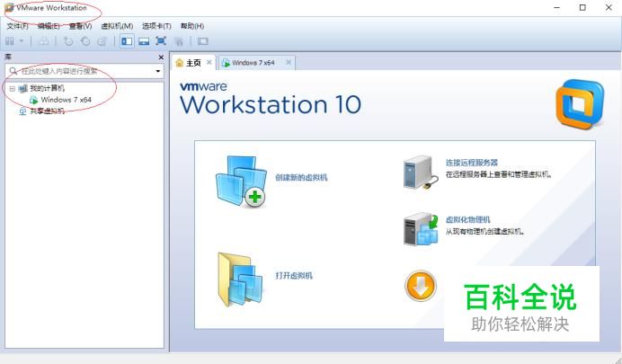Open the 虚拟机(M) menu
Image resolution: width=622 pixels, height=364 pixels.
[x=117, y=26]
